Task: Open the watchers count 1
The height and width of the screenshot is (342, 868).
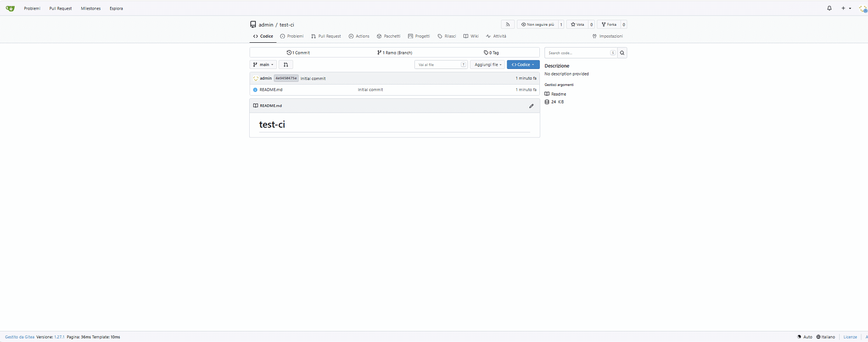Action: pos(561,24)
